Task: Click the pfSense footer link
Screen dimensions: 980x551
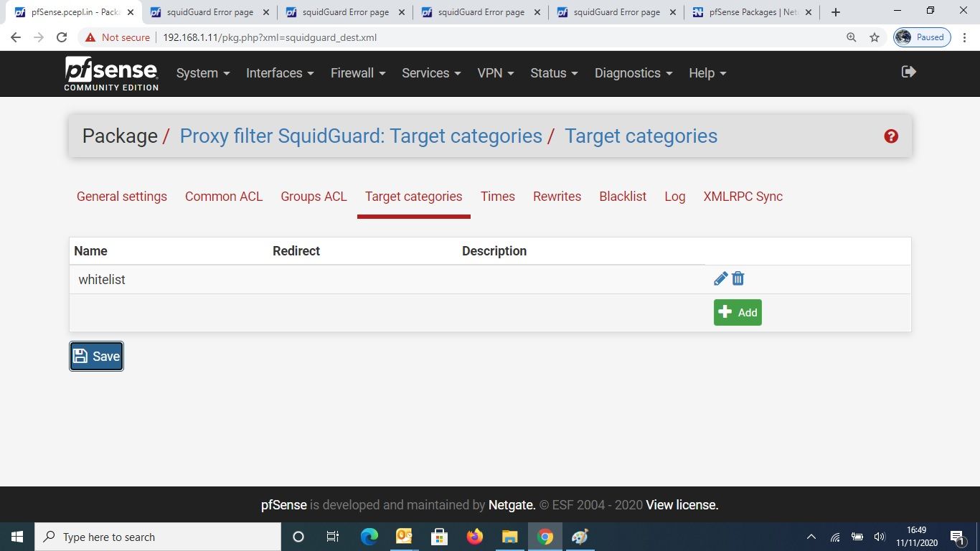Action: 284,505
